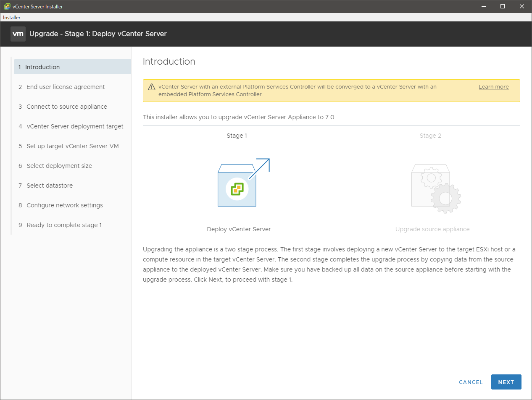The height and width of the screenshot is (400, 532).
Task: Select Set up target vCenter Server VM
Action: [73, 146]
